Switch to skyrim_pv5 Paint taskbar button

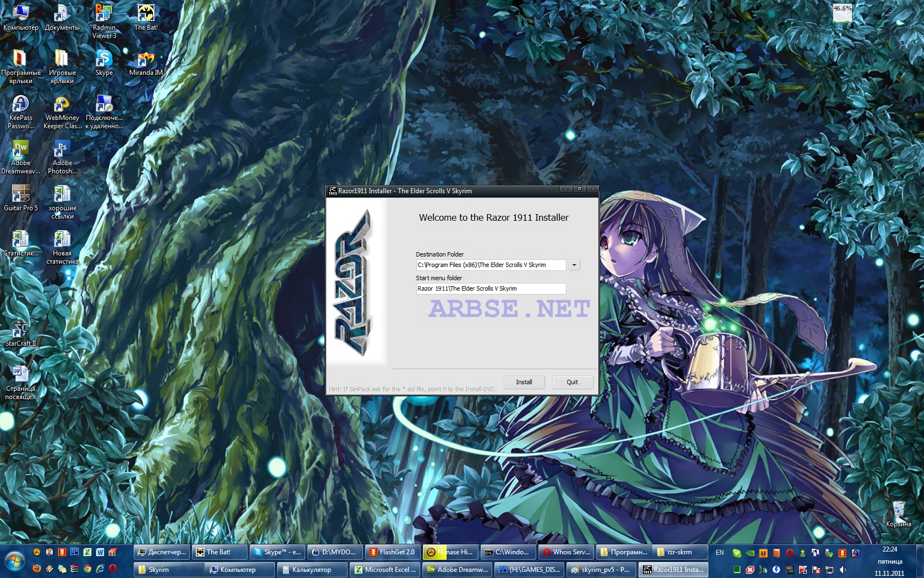(602, 570)
